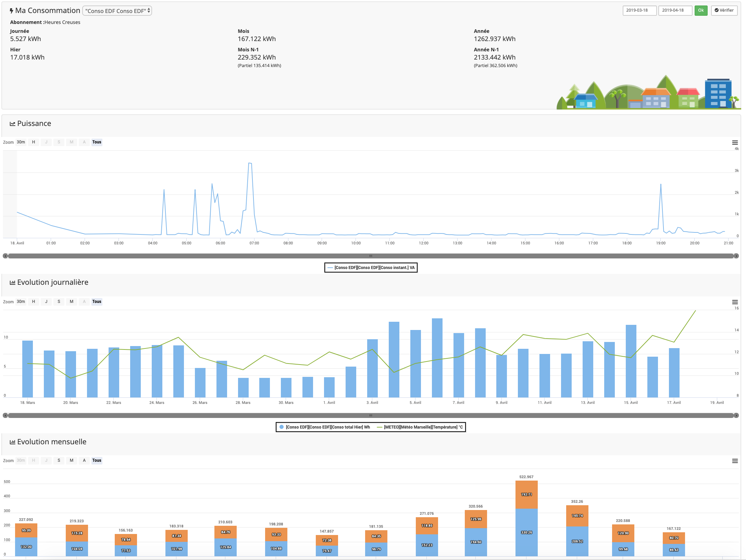Click the Mois N-1 value 229.352 kWh
The height and width of the screenshot is (560, 746).
click(x=257, y=58)
